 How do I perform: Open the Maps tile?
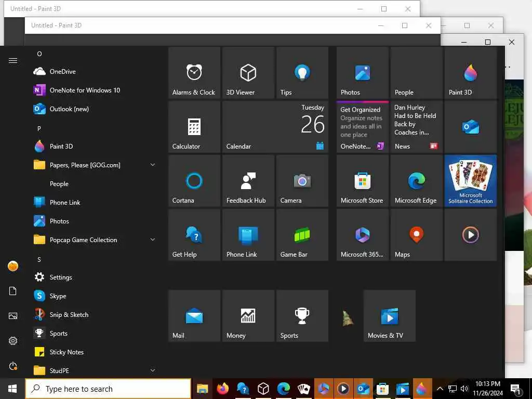[x=416, y=235]
